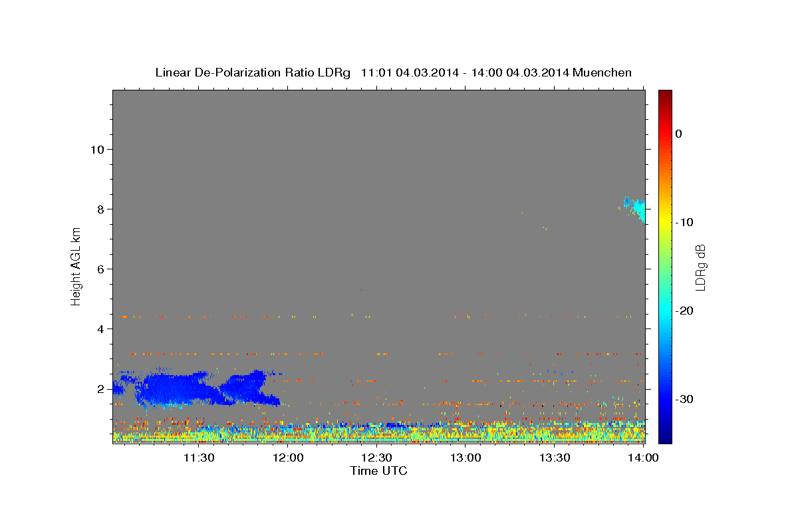Click the colorbar label '-30'

click(x=684, y=399)
